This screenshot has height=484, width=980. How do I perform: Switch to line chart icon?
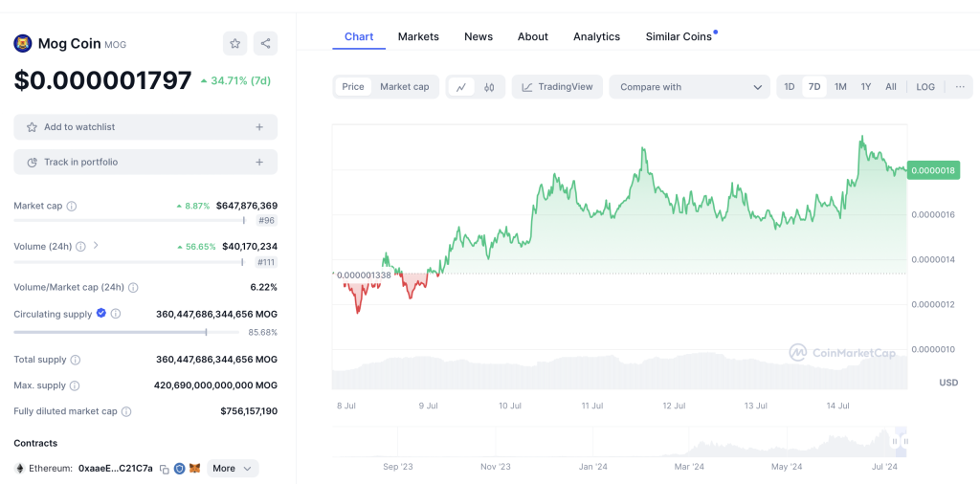click(x=461, y=87)
